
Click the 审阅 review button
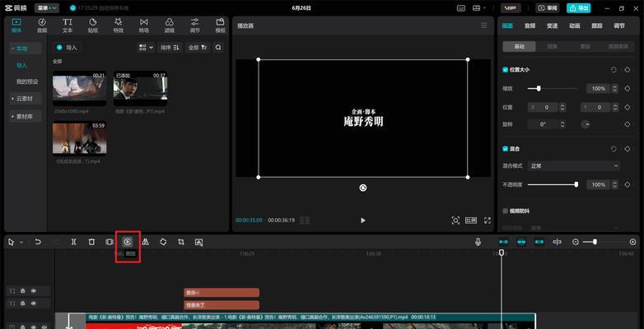coord(548,7)
